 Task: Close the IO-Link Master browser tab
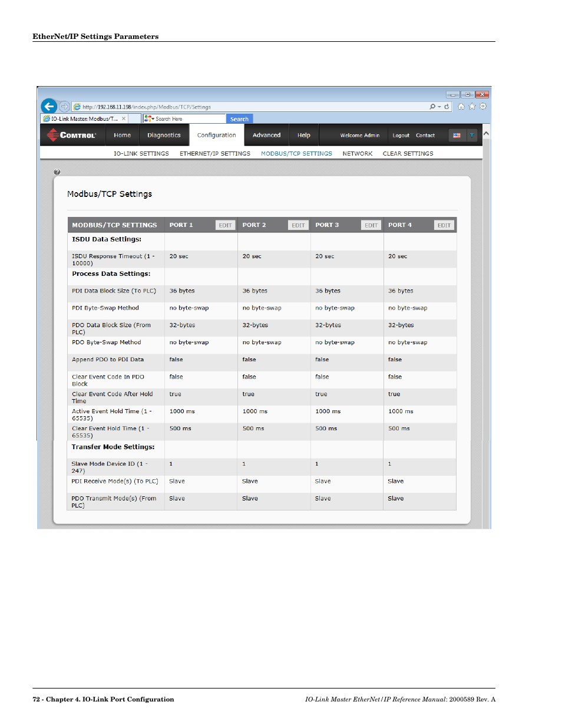(x=124, y=118)
